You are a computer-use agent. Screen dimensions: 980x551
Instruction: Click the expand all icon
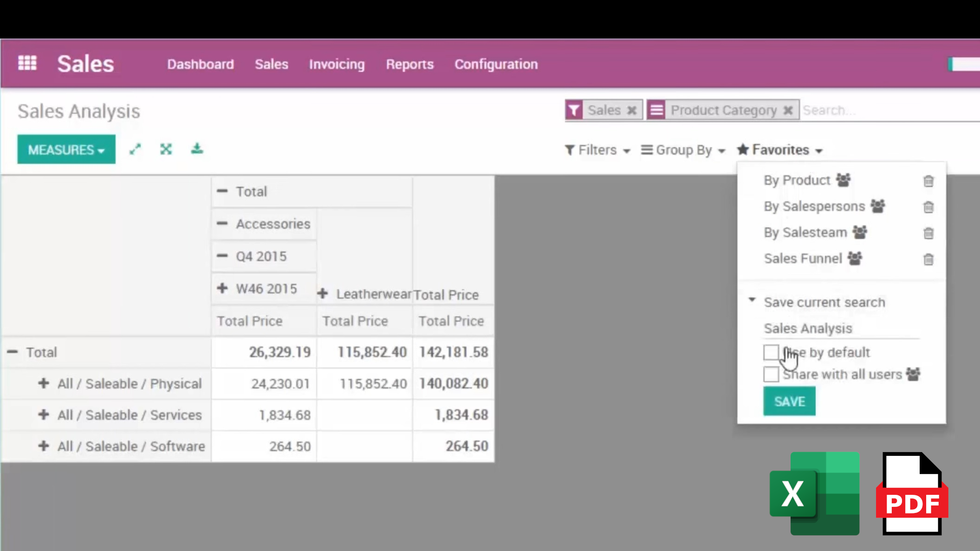[x=166, y=149]
